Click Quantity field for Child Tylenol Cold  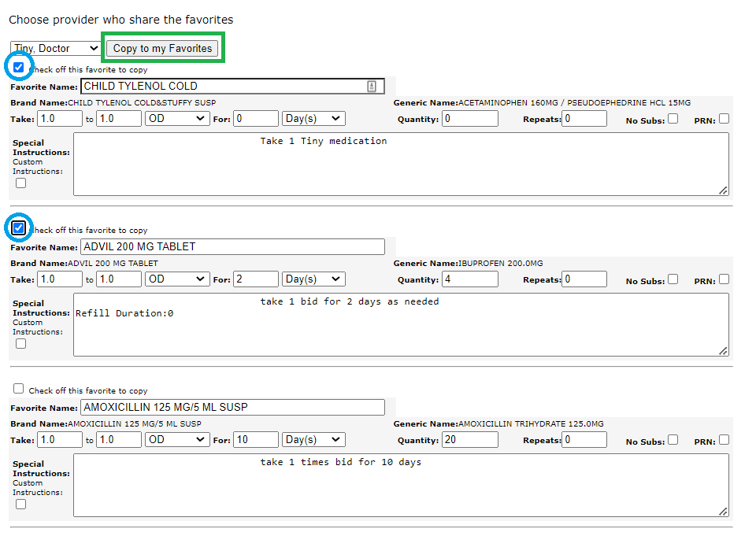[x=469, y=119]
